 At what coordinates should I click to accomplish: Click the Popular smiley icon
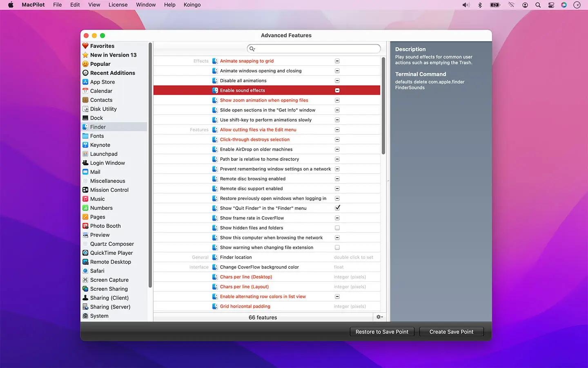click(x=85, y=64)
